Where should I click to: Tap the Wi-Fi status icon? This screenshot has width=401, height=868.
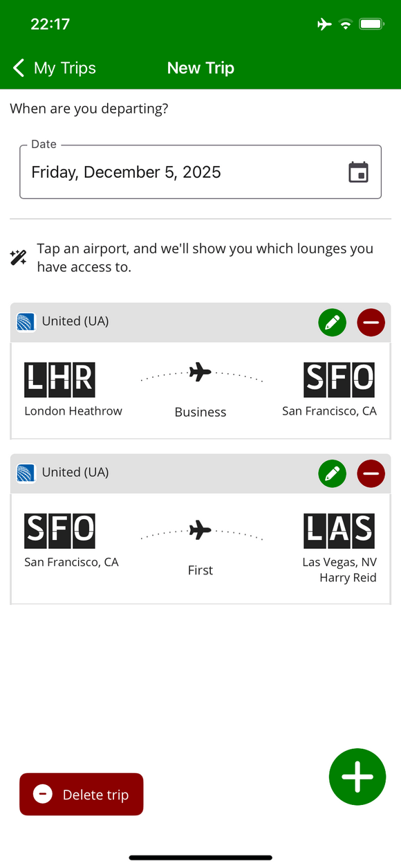[x=345, y=23]
